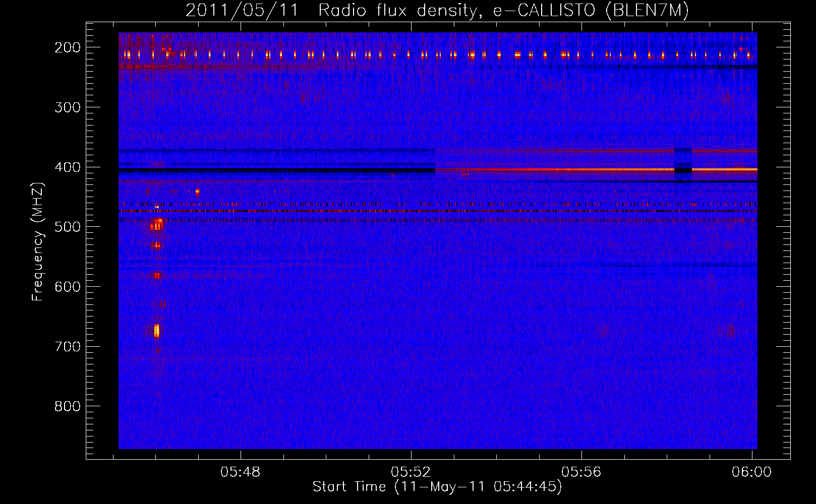
Task: Click the 06:00 time tick label
Action: pyautogui.click(x=752, y=472)
